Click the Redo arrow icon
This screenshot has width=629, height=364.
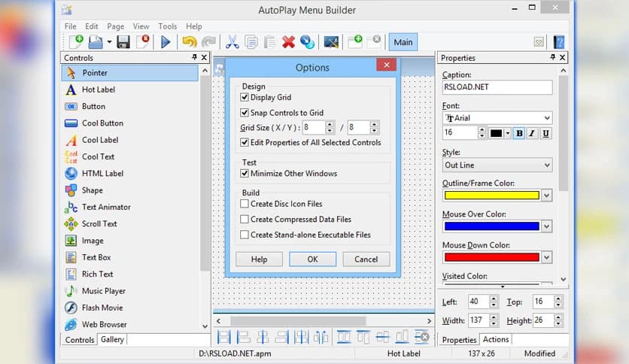[208, 41]
